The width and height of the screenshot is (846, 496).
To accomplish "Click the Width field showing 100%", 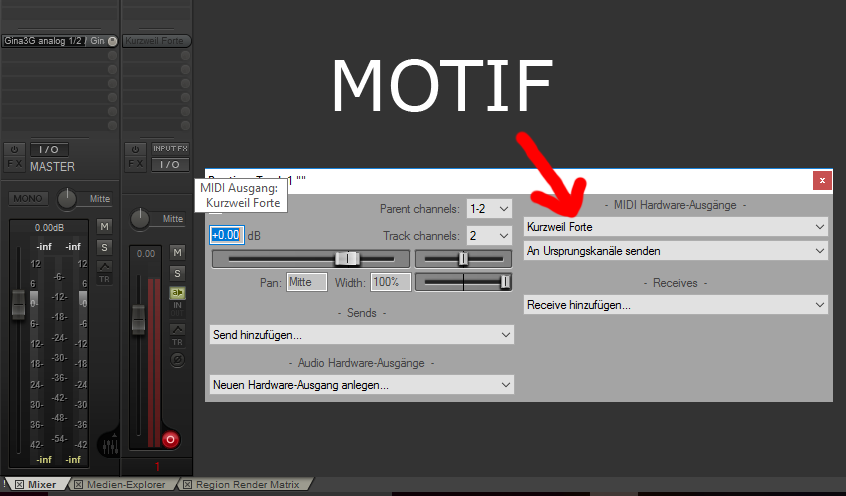I will [391, 282].
